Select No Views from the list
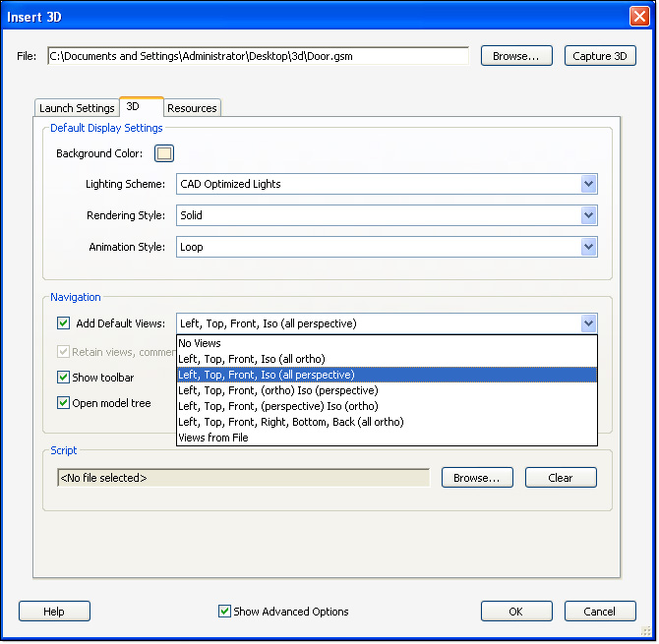659x644 pixels. click(200, 343)
